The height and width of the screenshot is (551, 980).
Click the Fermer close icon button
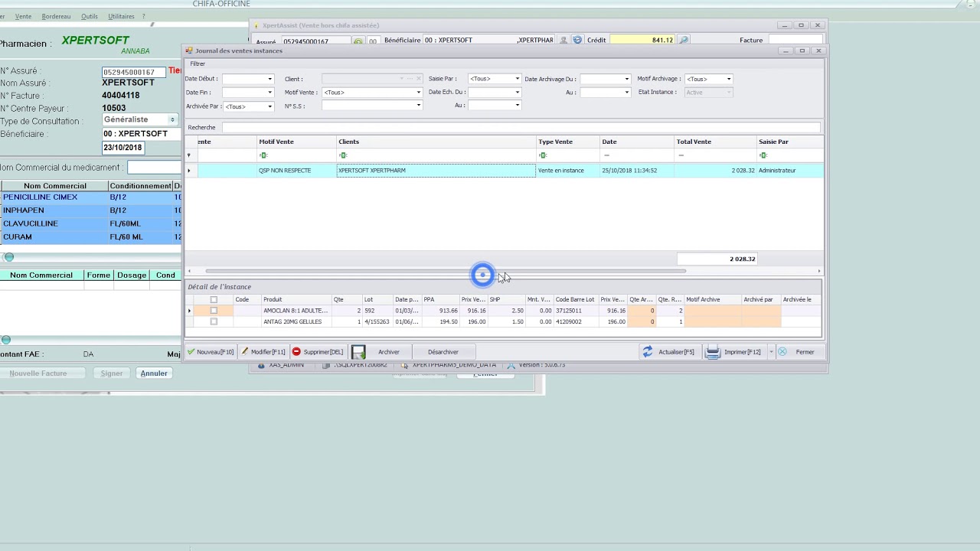click(x=782, y=352)
